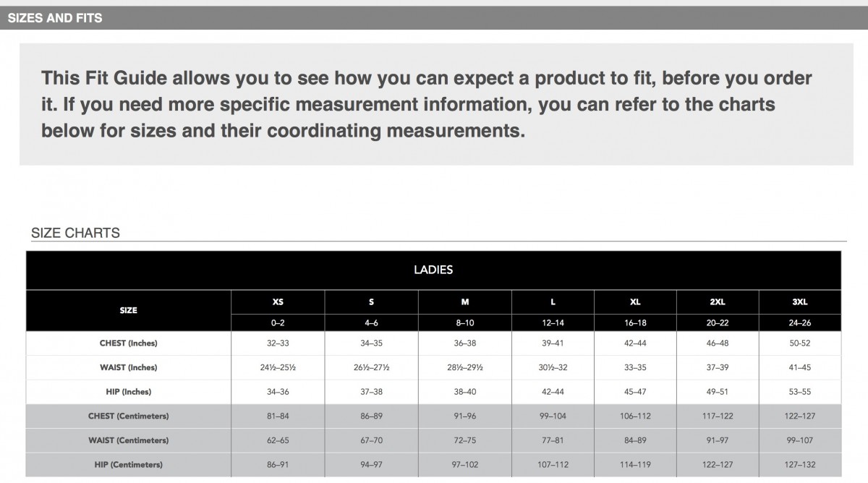Select the WAIST (Inches) row label
The height and width of the screenshot is (483, 868).
pos(128,368)
